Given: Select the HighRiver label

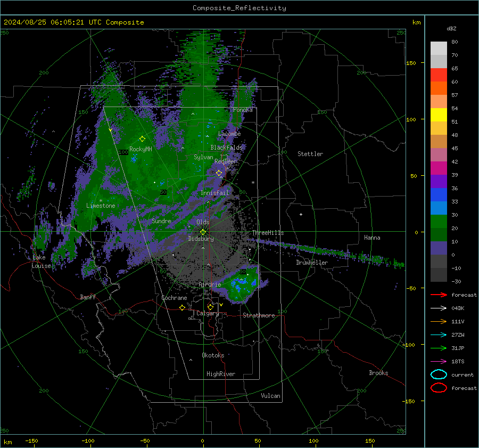Looking at the screenshot, I should [221, 374].
